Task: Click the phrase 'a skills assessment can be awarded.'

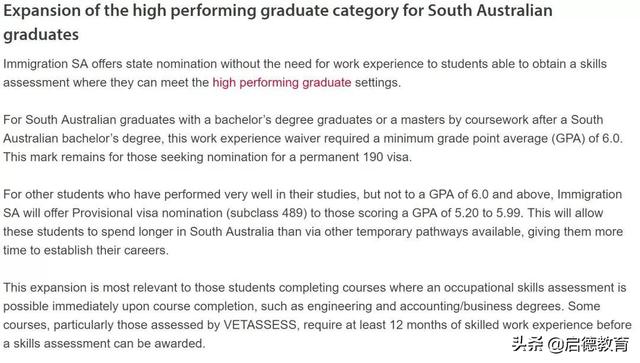Action: pyautogui.click(x=104, y=344)
